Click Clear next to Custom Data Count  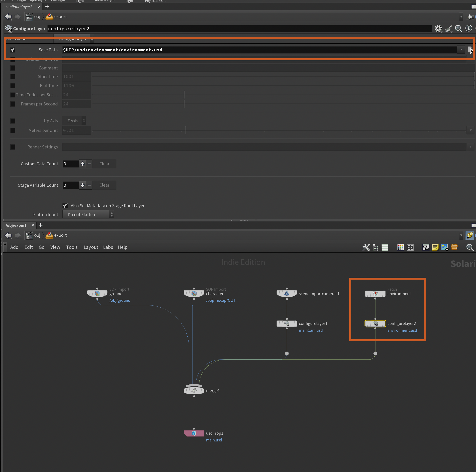coord(104,164)
